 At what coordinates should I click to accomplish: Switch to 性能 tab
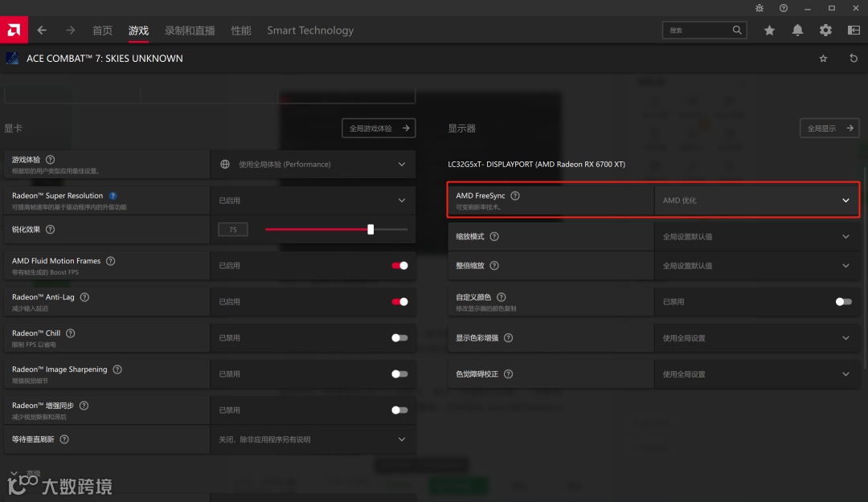pos(241,31)
